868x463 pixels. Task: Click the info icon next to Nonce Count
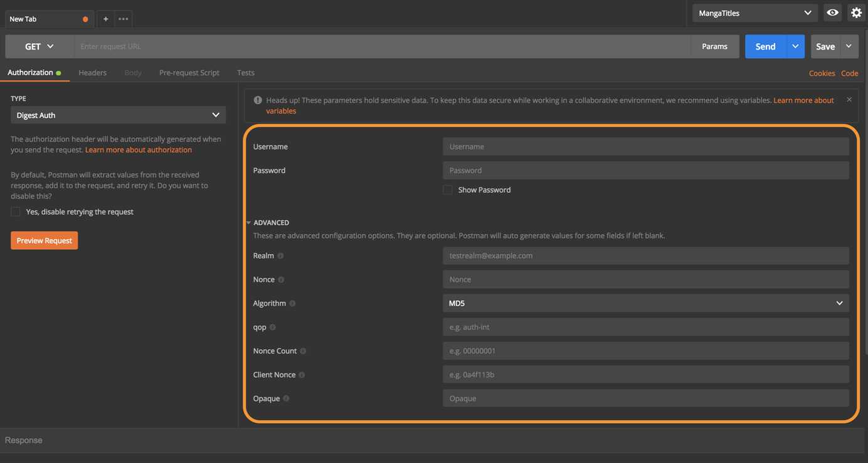(x=303, y=351)
